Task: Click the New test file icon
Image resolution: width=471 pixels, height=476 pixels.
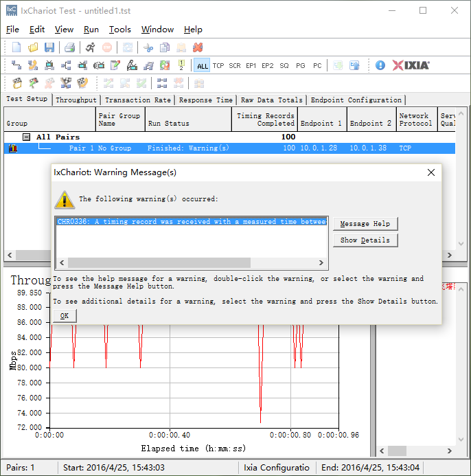Action: [x=16, y=47]
